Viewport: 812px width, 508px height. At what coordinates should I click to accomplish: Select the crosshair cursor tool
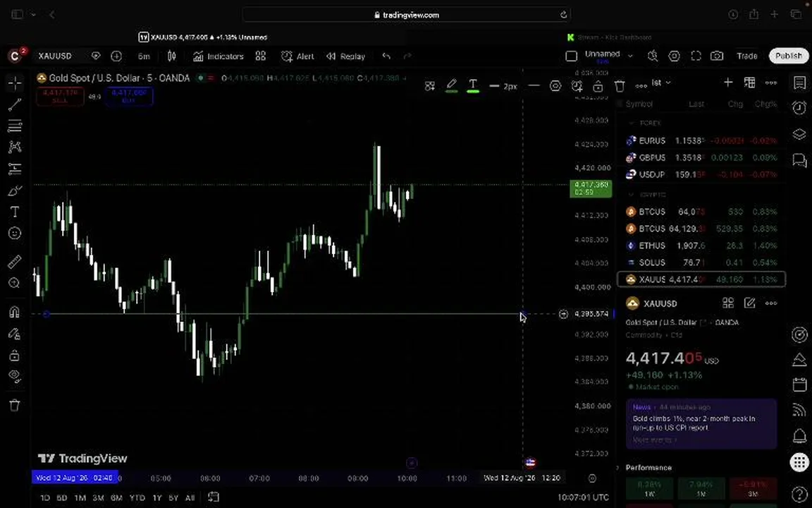pos(15,83)
